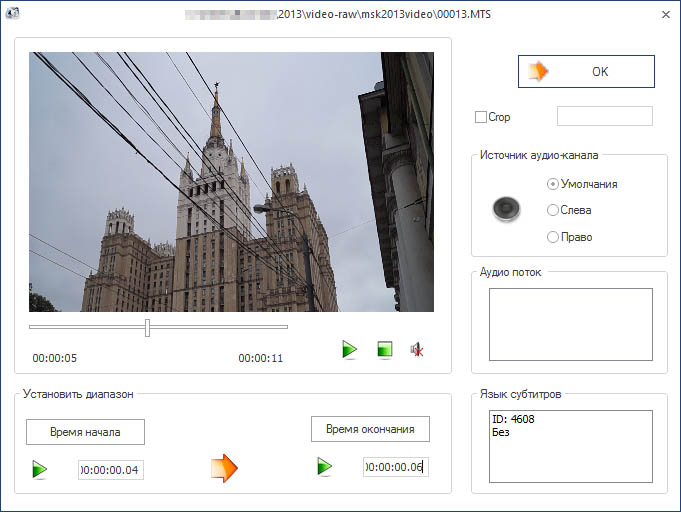Toggle mute on the video preview
Image resolution: width=681 pixels, height=512 pixels.
pyautogui.click(x=417, y=349)
